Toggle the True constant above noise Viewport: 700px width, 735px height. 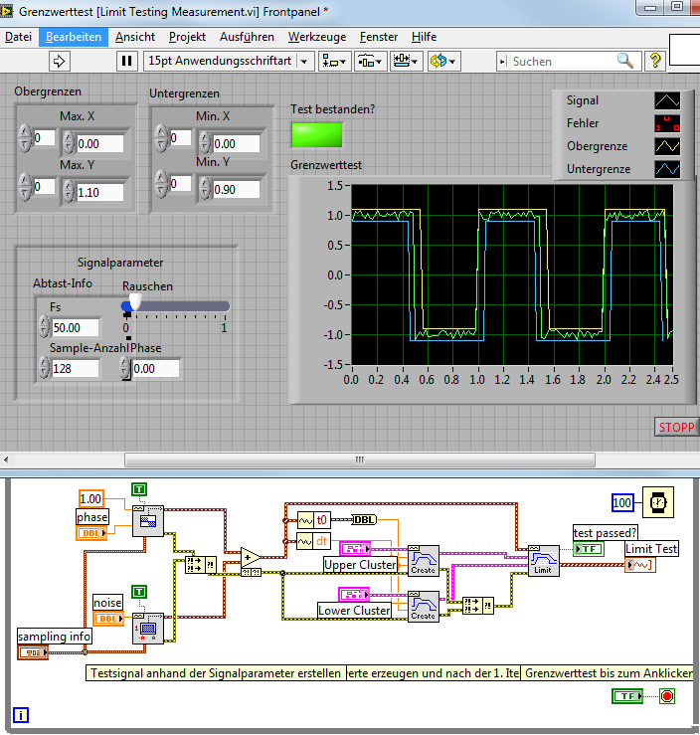click(x=138, y=592)
